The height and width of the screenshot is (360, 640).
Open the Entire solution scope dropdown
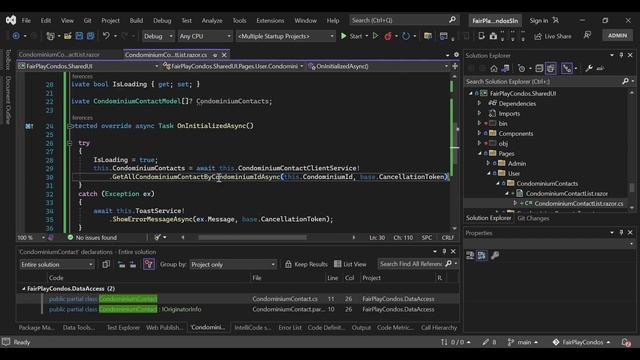[57, 264]
